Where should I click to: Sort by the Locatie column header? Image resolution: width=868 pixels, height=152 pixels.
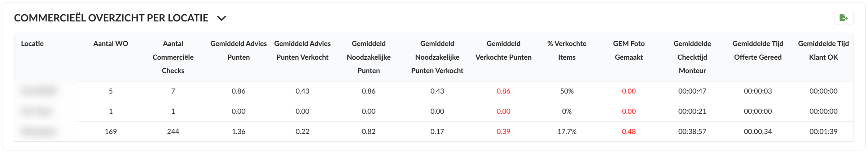coord(32,44)
